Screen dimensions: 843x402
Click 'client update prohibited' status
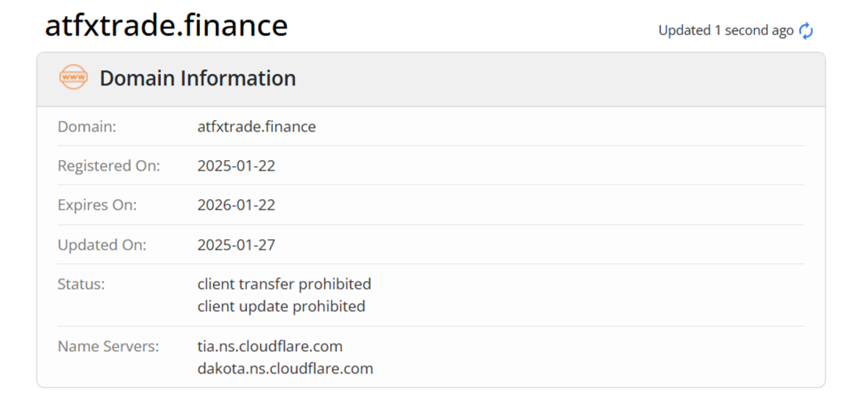coord(281,306)
